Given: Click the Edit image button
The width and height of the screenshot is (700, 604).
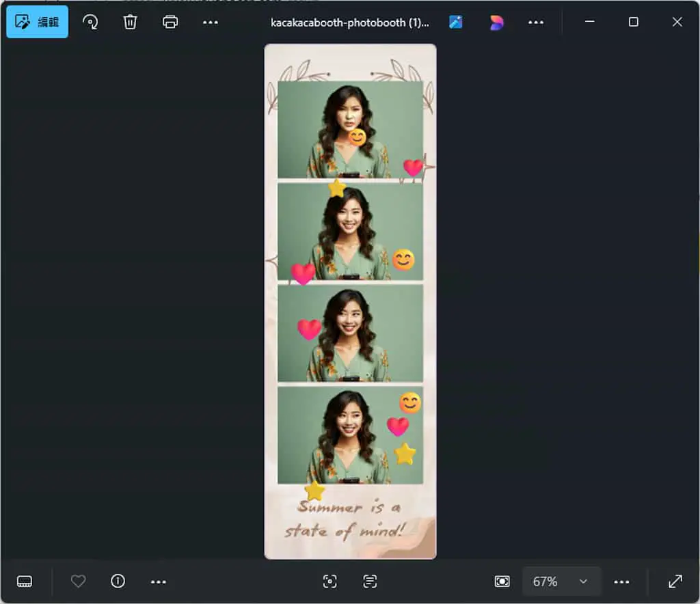Looking at the screenshot, I should [x=37, y=22].
